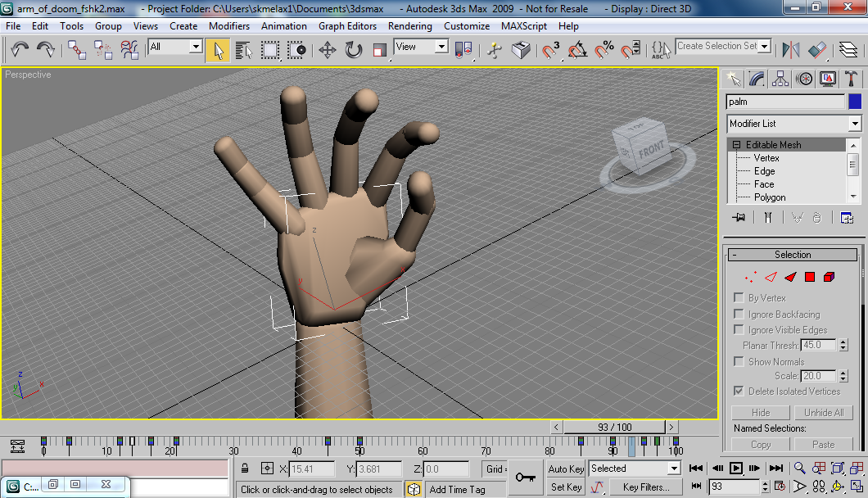Image resolution: width=868 pixels, height=498 pixels.
Task: Open the Graph Editors menu
Action: pyautogui.click(x=348, y=26)
